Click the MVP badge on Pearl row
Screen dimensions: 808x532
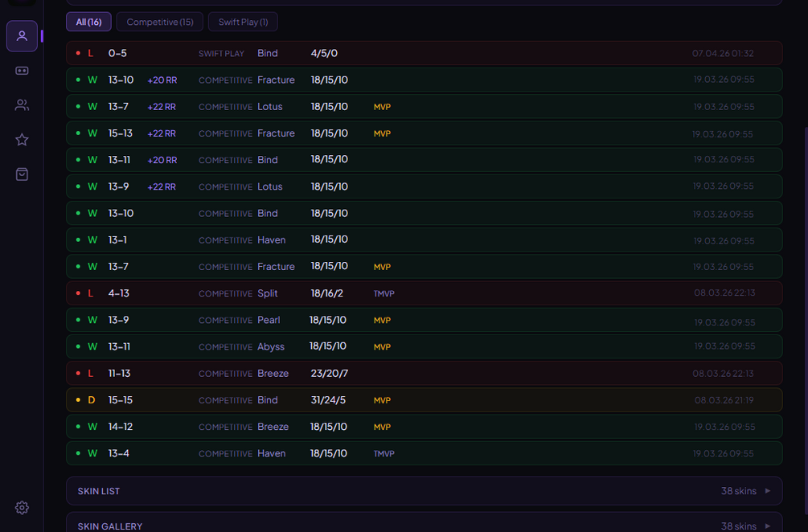[x=383, y=321]
